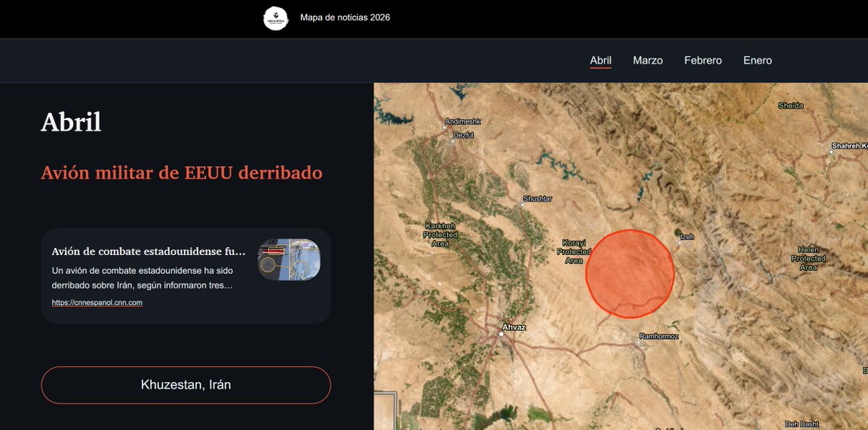This screenshot has height=430, width=868.
Task: Open the Febrero tab
Action: (703, 61)
